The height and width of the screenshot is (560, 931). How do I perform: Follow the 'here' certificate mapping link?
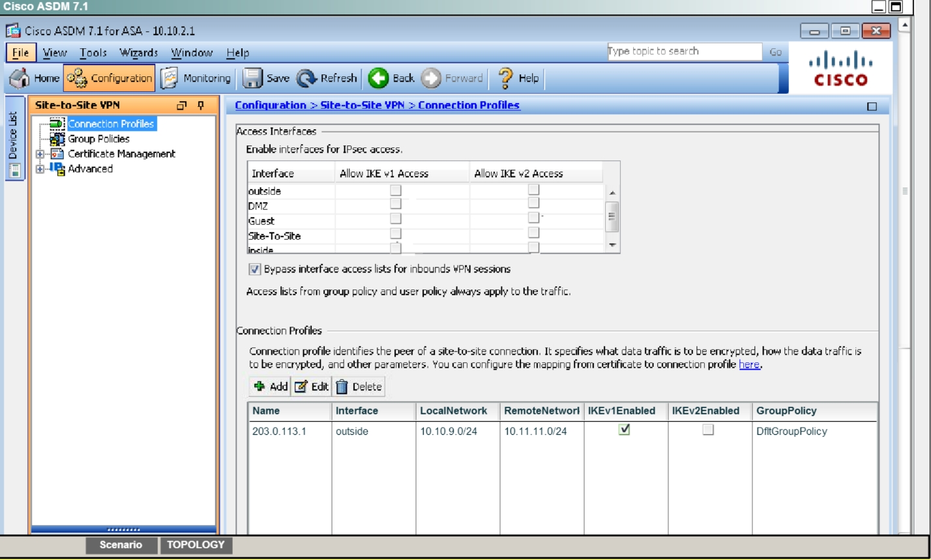[748, 364]
